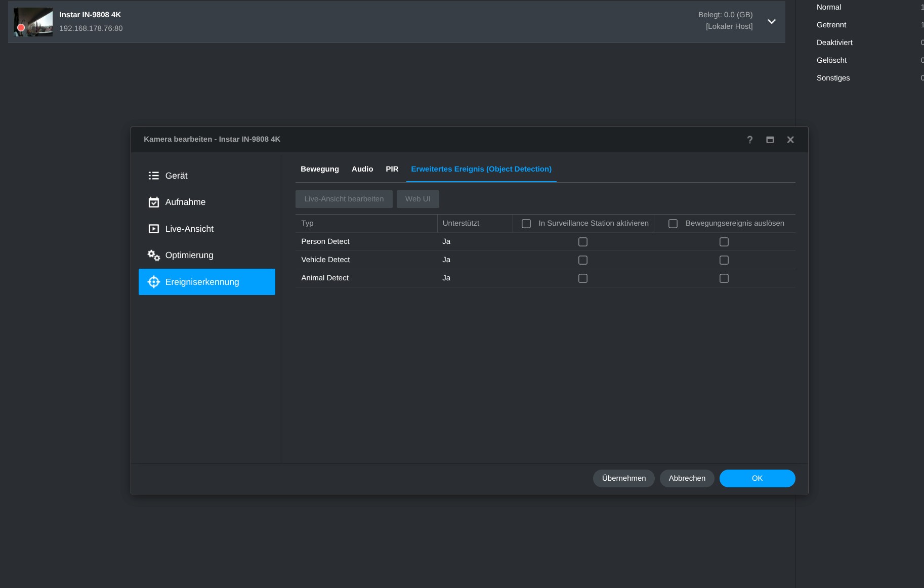This screenshot has height=588, width=924.
Task: Click the Instar camera thumbnail preview
Action: (x=33, y=22)
